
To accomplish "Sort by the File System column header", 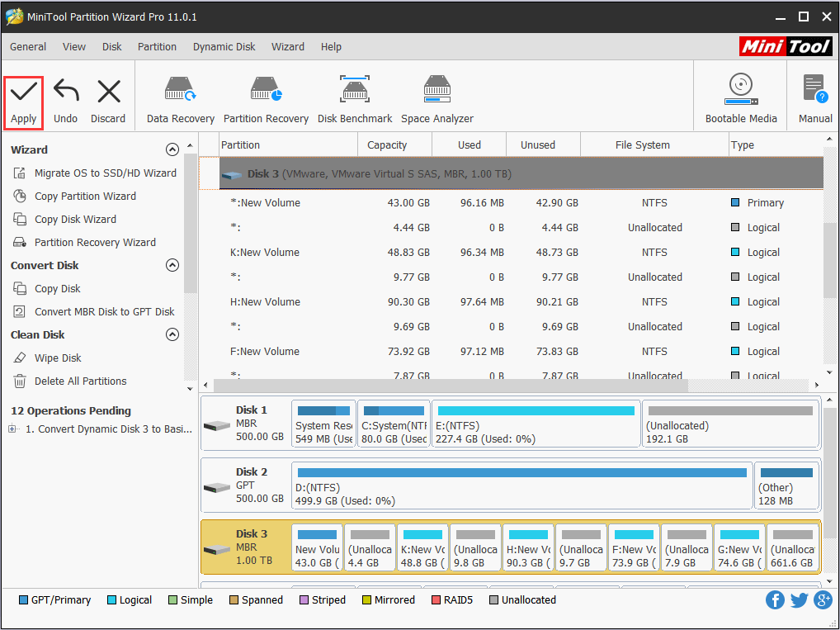I will [x=654, y=144].
